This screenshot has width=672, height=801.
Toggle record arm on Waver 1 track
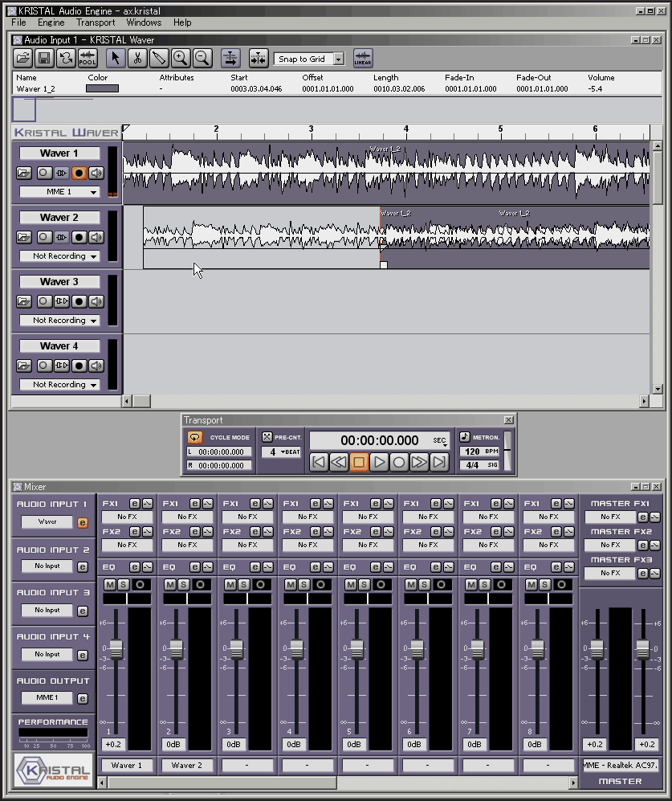point(79,173)
